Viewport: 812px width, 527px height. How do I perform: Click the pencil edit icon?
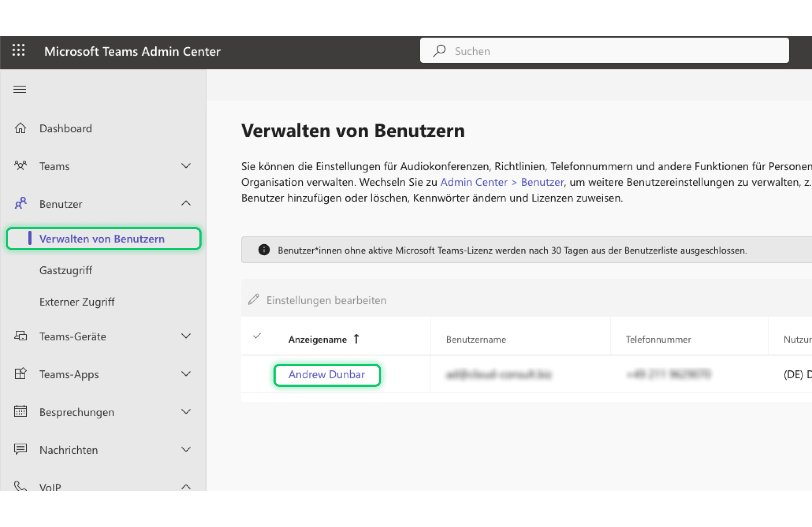pyautogui.click(x=254, y=299)
